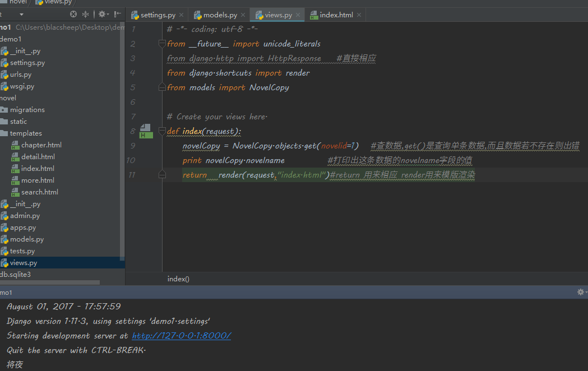Click the hide Project panel icon
588x371 pixels.
[x=117, y=14]
